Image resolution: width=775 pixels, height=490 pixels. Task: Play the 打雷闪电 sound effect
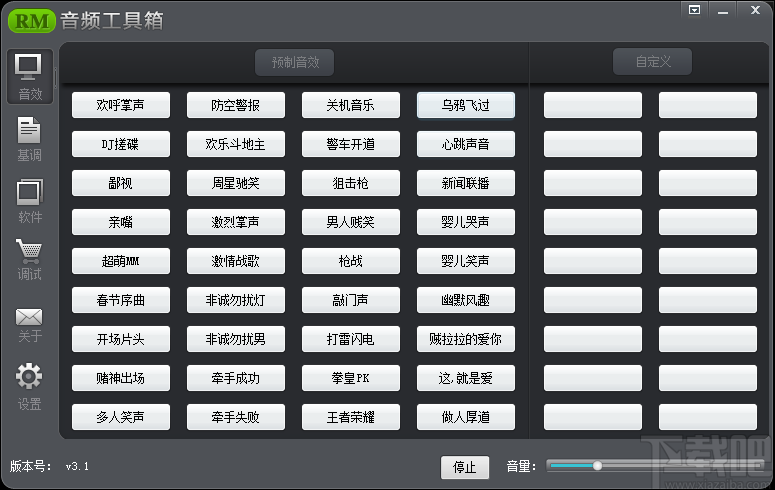point(351,339)
